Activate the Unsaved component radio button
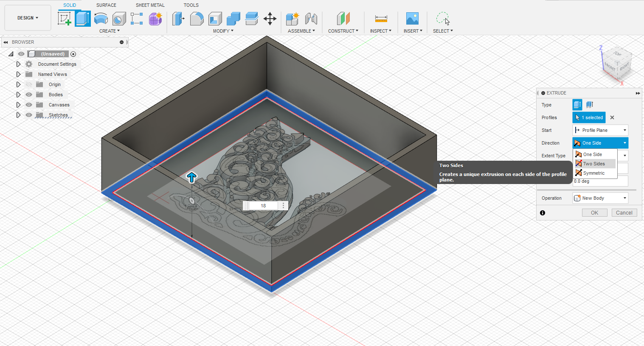This screenshot has width=644, height=346. click(x=73, y=54)
